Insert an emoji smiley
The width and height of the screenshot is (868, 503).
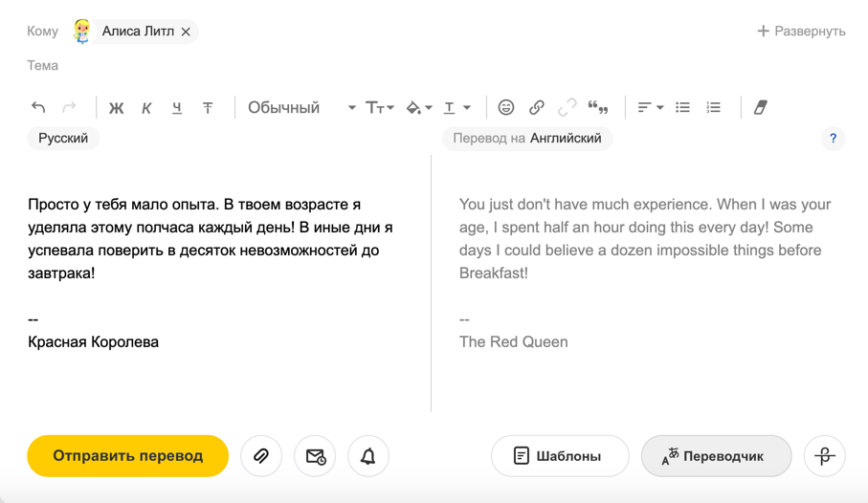506,108
